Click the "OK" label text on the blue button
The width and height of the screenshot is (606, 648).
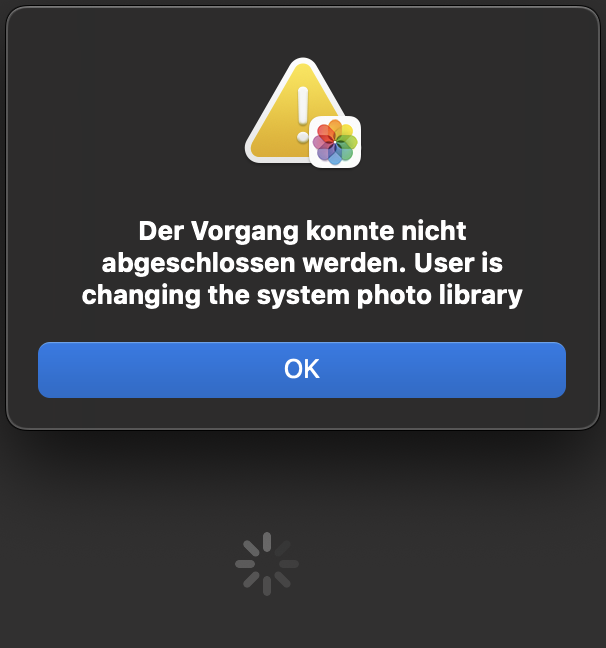(302, 369)
